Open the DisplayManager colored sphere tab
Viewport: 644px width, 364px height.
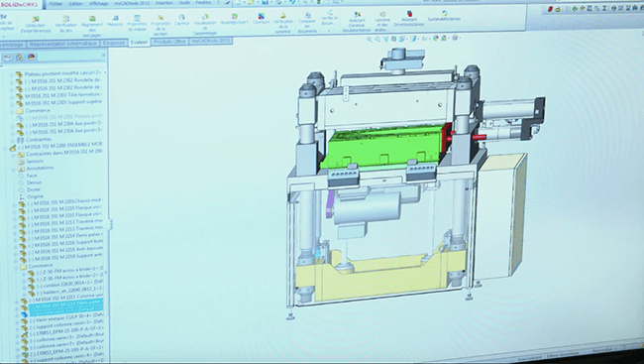(32, 57)
